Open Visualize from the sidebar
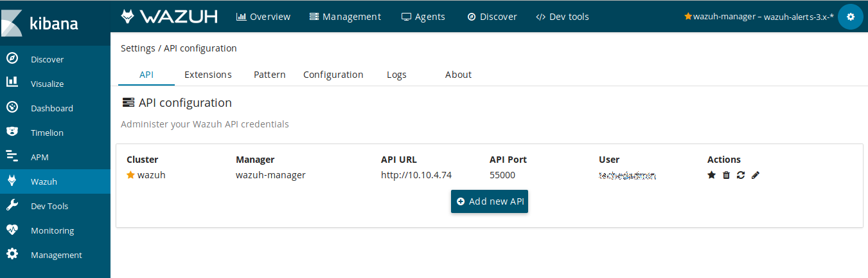868x278 pixels. coord(47,84)
